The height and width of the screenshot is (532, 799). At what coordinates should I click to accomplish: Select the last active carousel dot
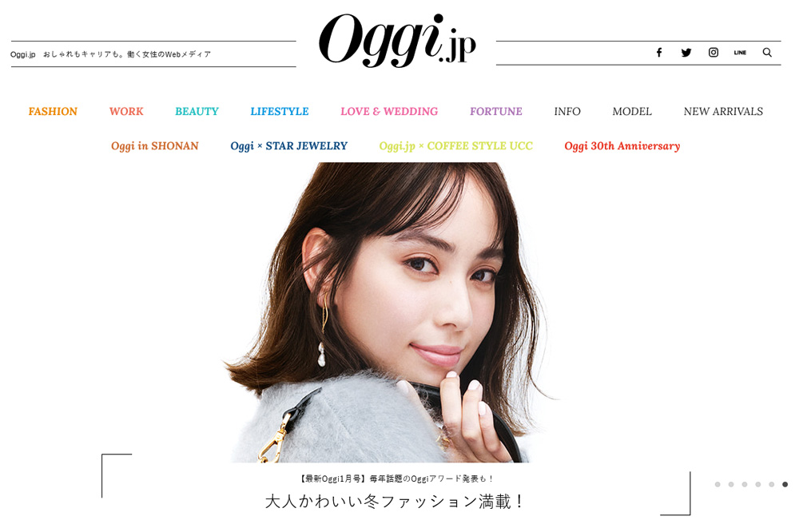click(x=785, y=485)
